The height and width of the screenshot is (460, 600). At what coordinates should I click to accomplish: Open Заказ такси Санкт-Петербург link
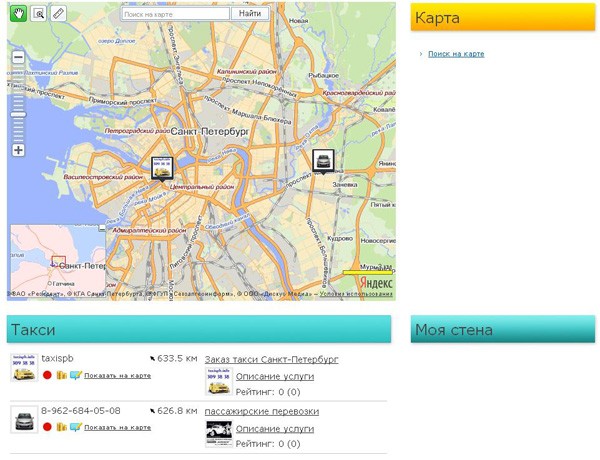point(271,359)
